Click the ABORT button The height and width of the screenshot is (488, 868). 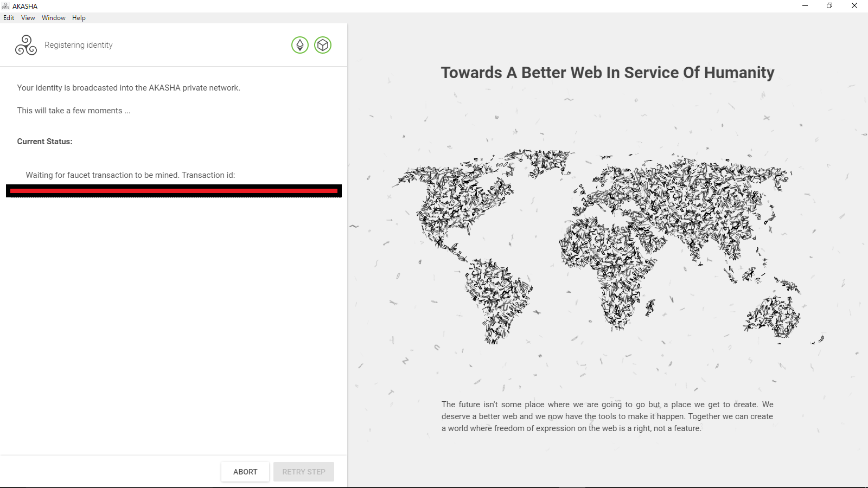[245, 472]
